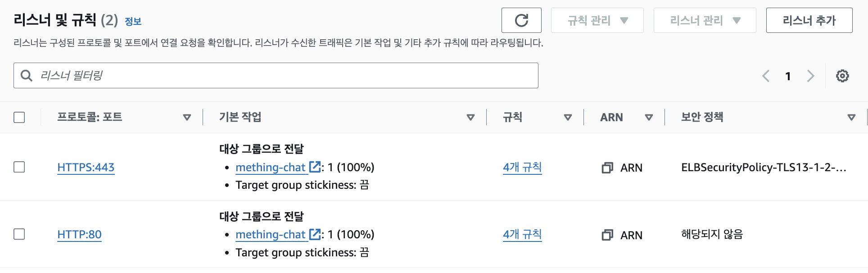Open external link icon beside HTTP:80 mething-chat
This screenshot has height=273, width=868.
coord(315,234)
